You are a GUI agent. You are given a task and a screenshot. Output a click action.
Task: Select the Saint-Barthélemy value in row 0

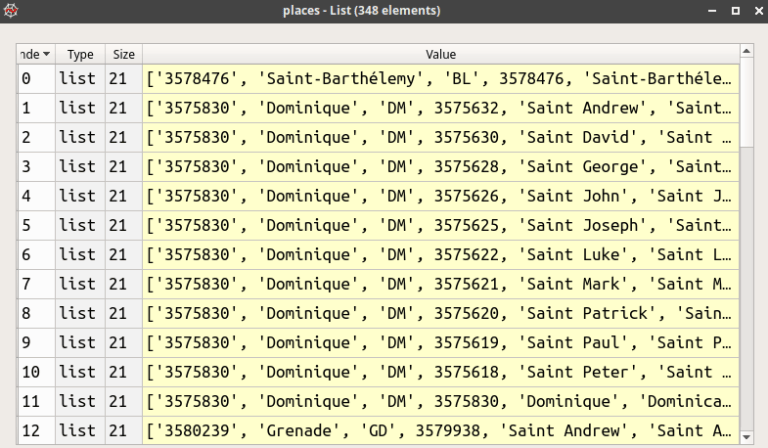coord(441,78)
